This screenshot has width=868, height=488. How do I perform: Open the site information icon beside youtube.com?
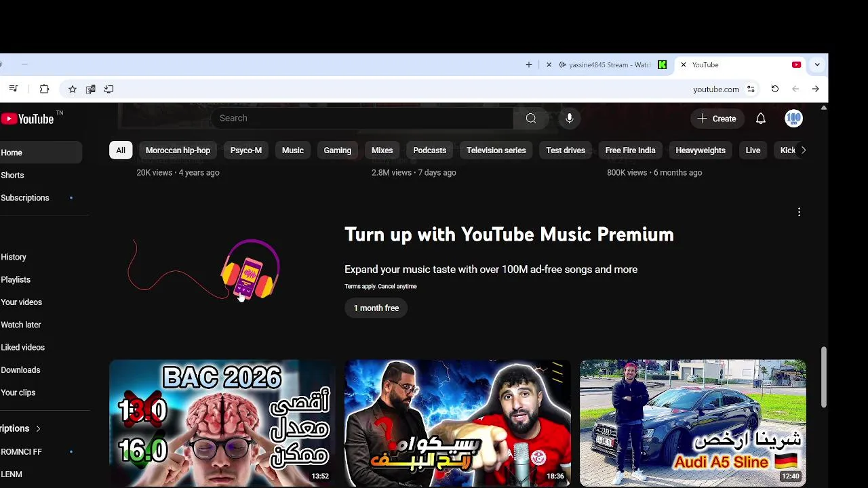[x=751, y=89]
